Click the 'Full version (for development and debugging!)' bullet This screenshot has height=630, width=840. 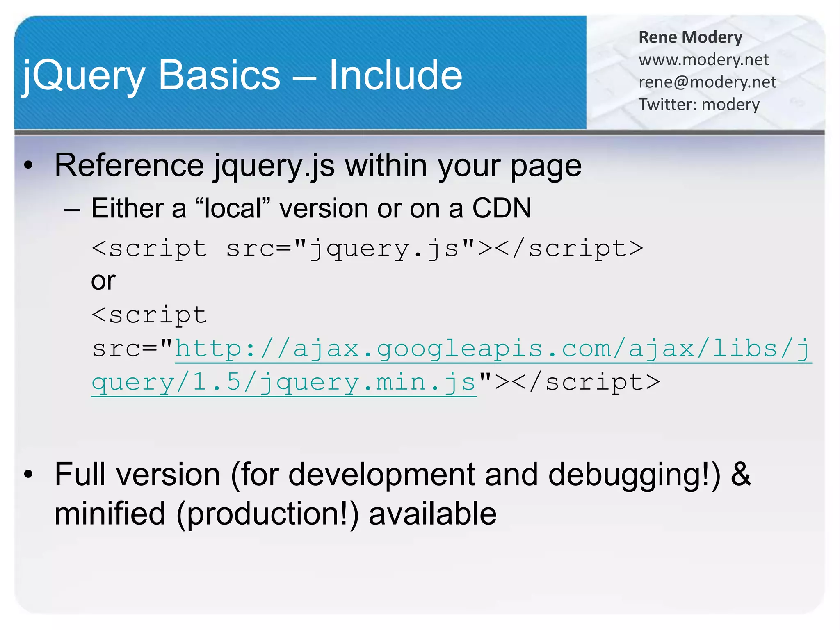[x=403, y=475]
